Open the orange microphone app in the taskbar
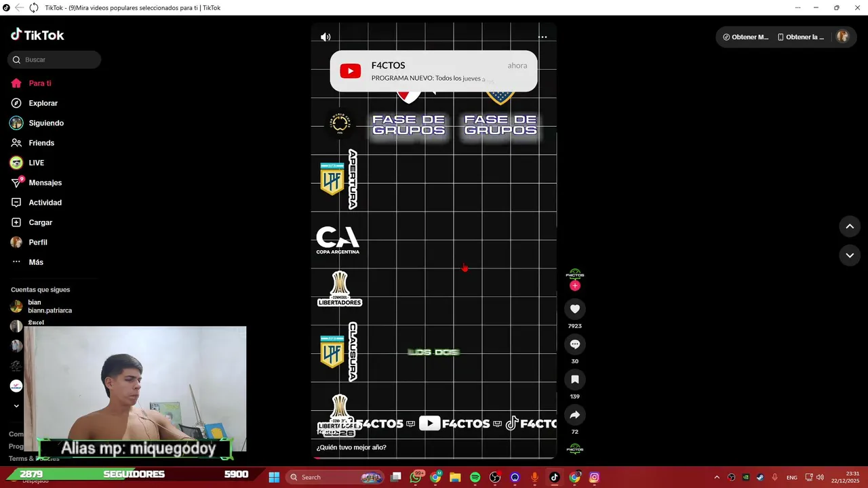The height and width of the screenshot is (488, 868). (x=534, y=477)
